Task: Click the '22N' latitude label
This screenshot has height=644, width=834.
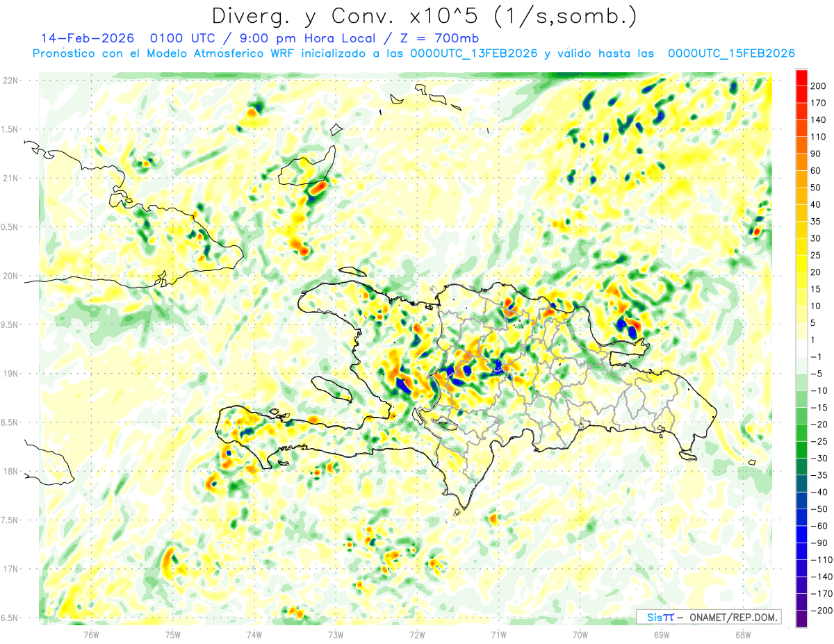Action: [11, 81]
